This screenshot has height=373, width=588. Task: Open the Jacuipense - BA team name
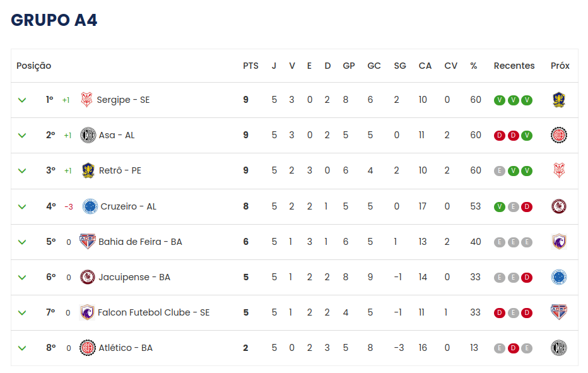pyautogui.click(x=134, y=277)
